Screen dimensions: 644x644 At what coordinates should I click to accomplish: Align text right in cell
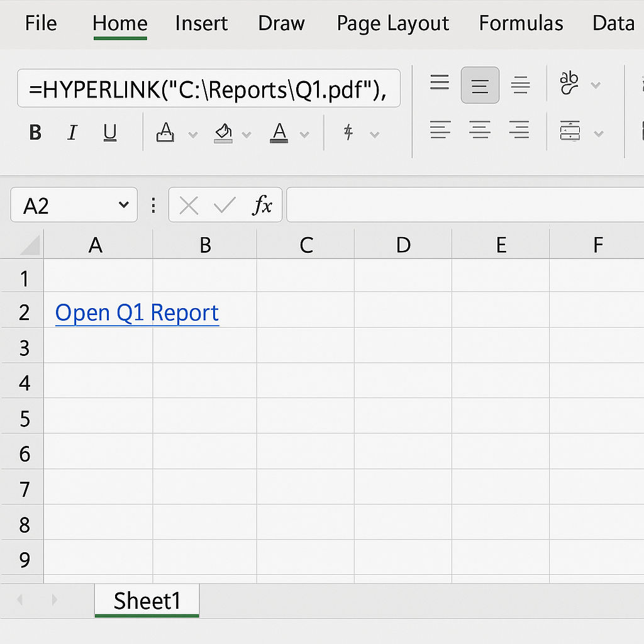[x=519, y=131]
